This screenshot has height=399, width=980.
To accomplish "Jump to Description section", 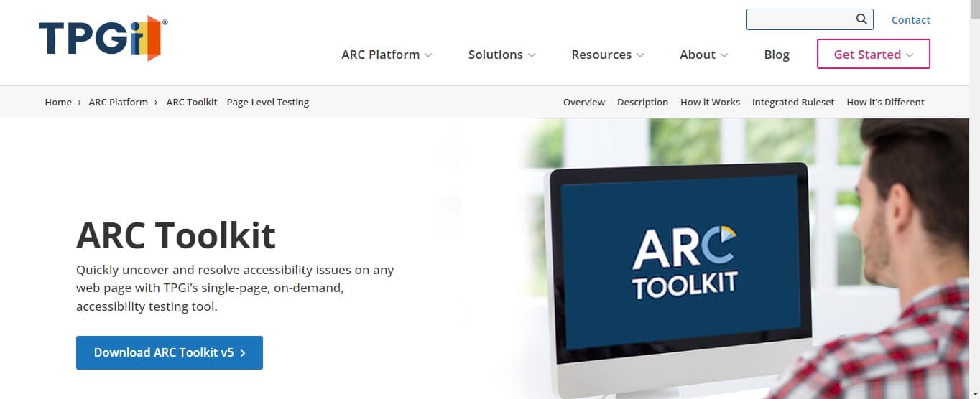I will coord(642,102).
